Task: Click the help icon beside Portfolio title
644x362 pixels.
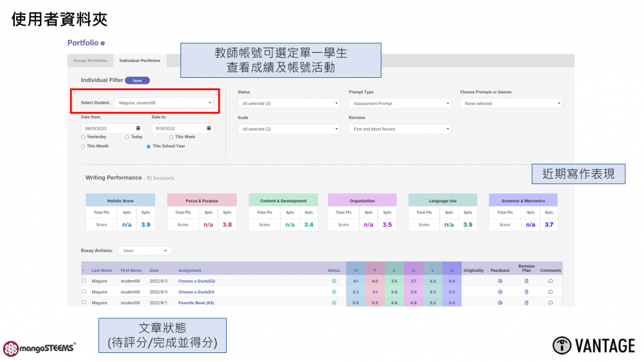Action: (103, 43)
